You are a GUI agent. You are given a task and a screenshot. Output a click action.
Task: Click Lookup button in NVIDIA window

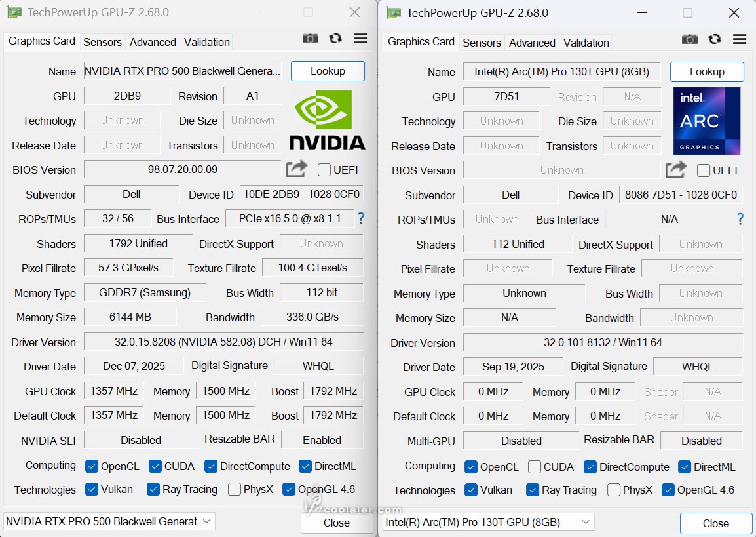click(x=328, y=71)
